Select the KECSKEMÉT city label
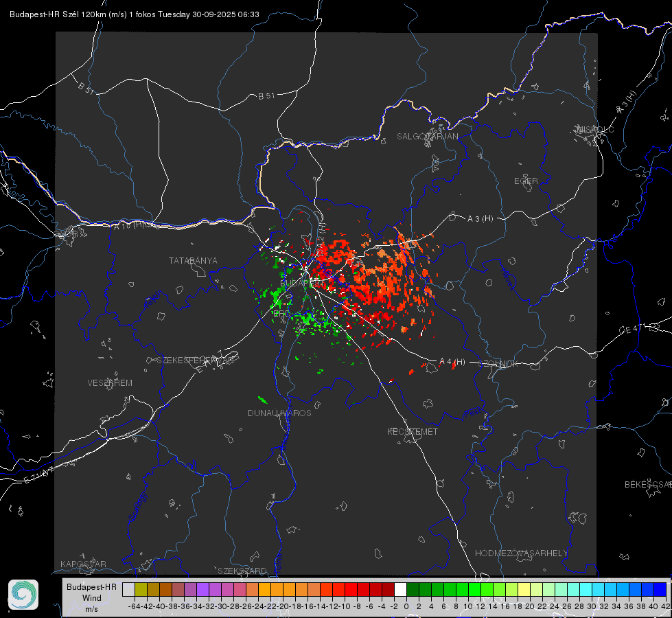The height and width of the screenshot is (618, 672). (x=413, y=431)
